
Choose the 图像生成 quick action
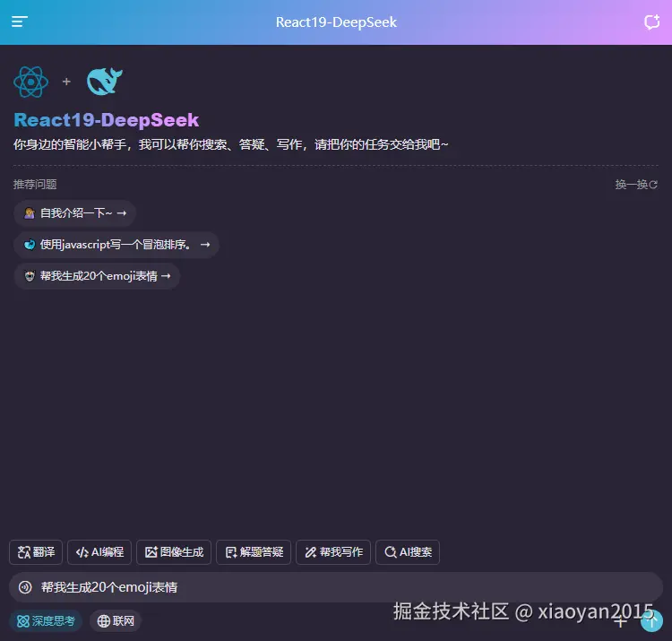174,552
